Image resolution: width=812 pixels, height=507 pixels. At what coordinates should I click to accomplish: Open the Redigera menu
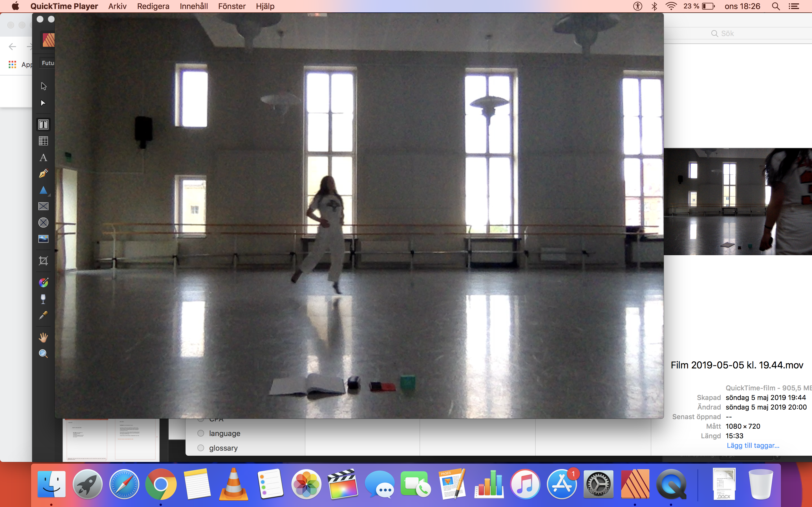(x=153, y=6)
